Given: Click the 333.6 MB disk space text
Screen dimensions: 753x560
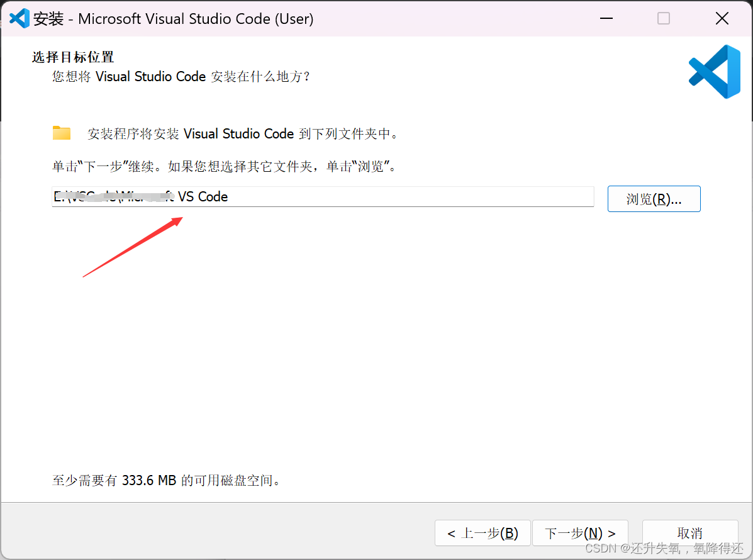Looking at the screenshot, I should (x=166, y=480).
